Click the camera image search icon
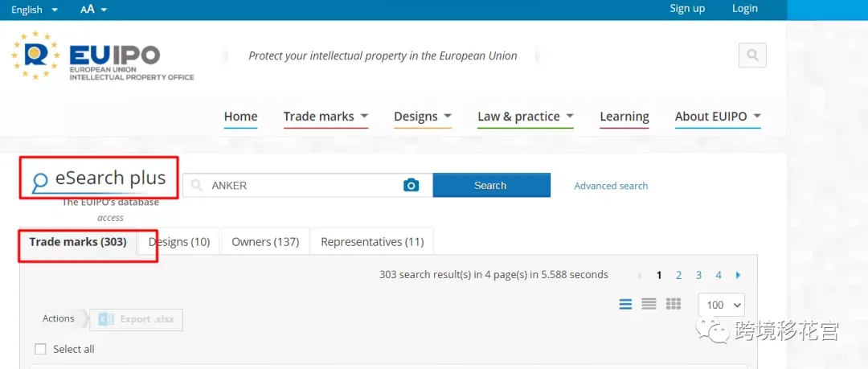Viewport: 868px width, 369px height. pyautogui.click(x=411, y=185)
